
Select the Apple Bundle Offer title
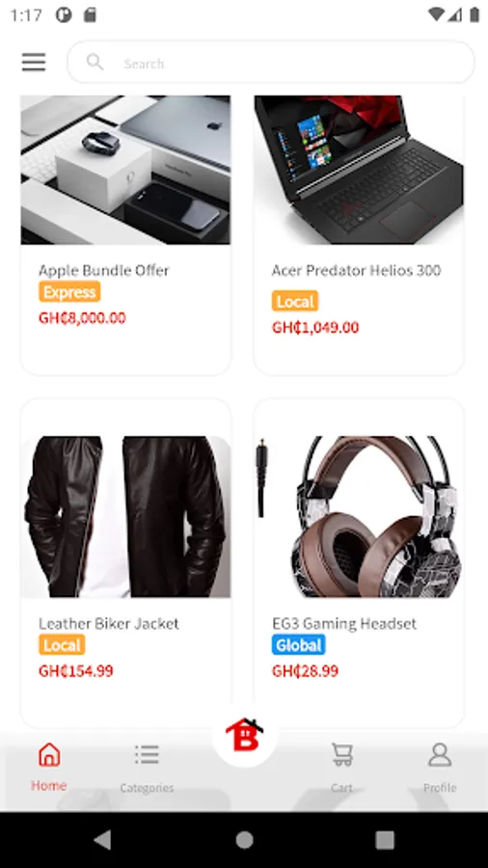coord(104,270)
